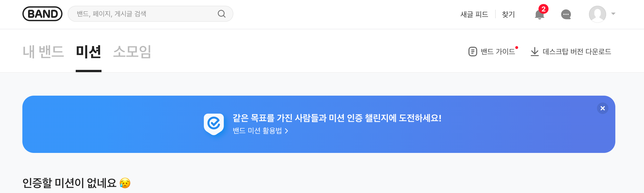This screenshot has height=193, width=644.
Task: Dismiss the blue mission banner
Action: point(602,108)
